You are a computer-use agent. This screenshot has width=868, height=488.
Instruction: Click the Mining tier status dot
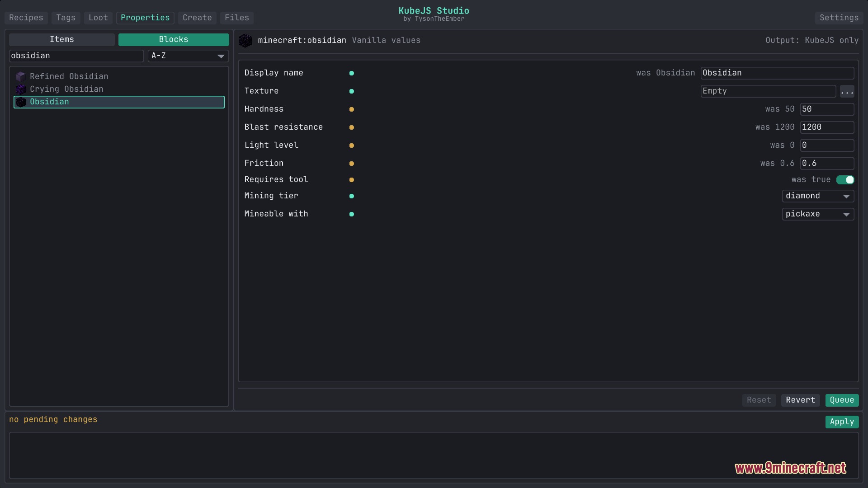click(351, 196)
